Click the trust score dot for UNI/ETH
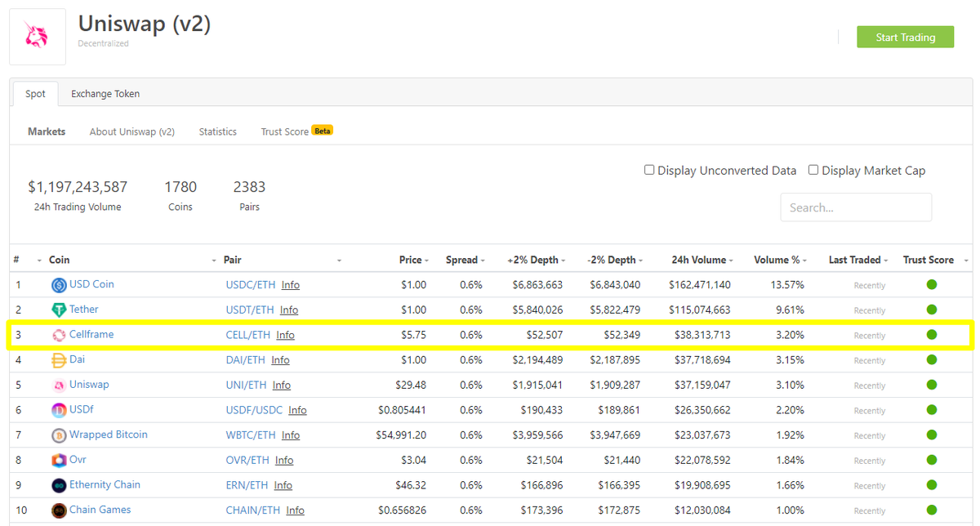 pos(931,385)
